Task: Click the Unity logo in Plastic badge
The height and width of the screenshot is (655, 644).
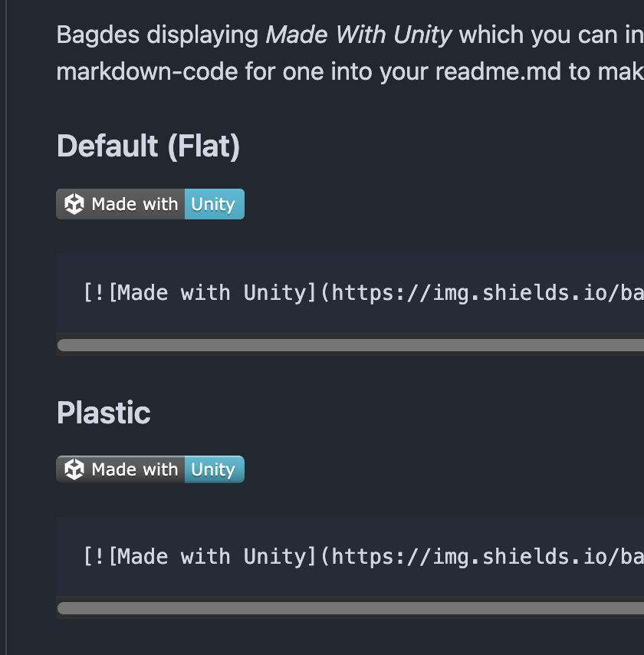Action: tap(74, 469)
